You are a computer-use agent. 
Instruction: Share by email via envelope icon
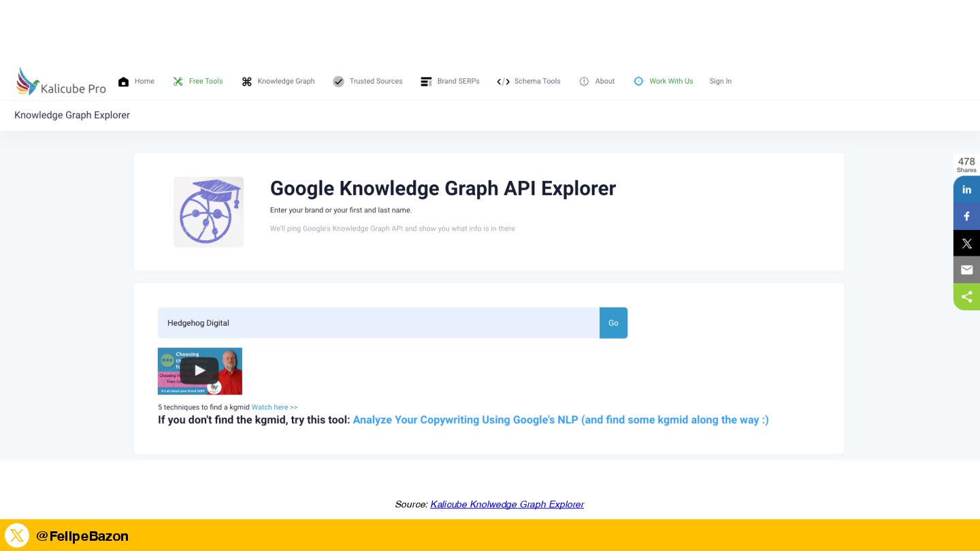(966, 270)
